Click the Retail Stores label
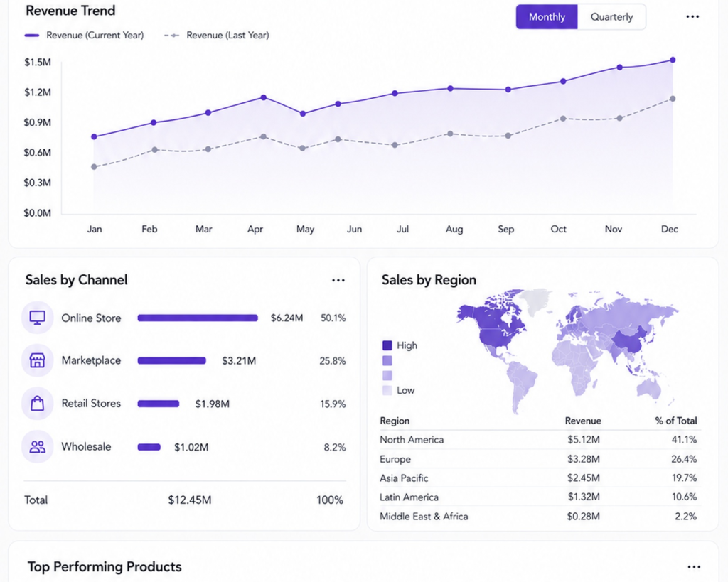Viewport: 728px width, 582px height. pyautogui.click(x=91, y=404)
